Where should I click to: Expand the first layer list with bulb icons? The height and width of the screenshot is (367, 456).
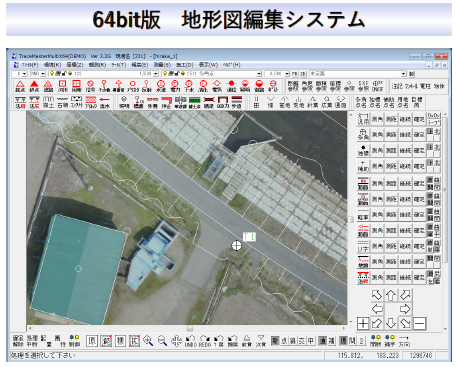click(156, 74)
